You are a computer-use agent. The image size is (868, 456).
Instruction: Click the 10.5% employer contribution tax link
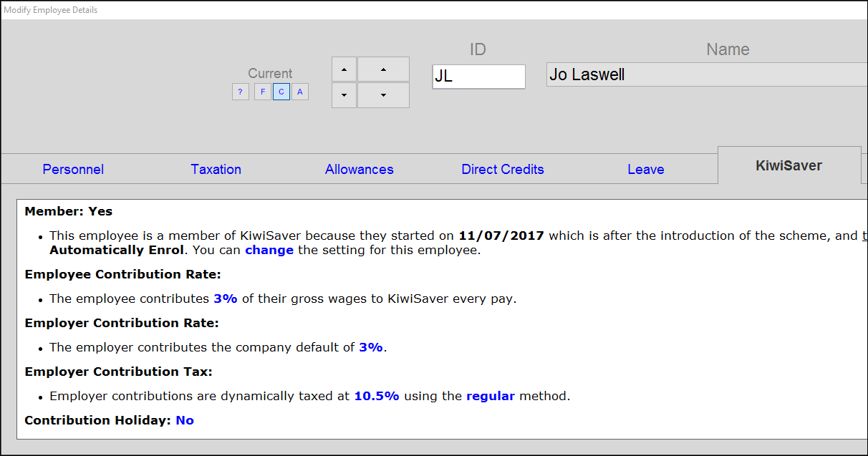[377, 397]
